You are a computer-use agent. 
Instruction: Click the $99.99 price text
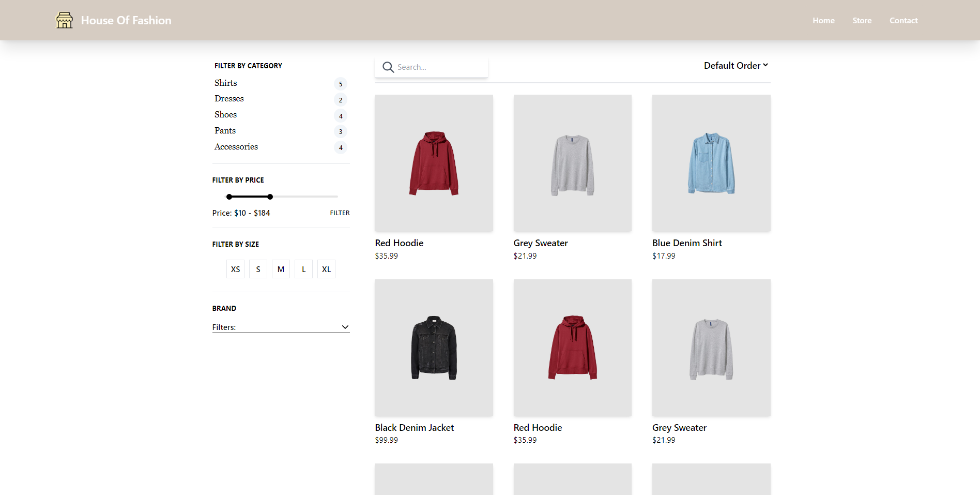pos(386,440)
